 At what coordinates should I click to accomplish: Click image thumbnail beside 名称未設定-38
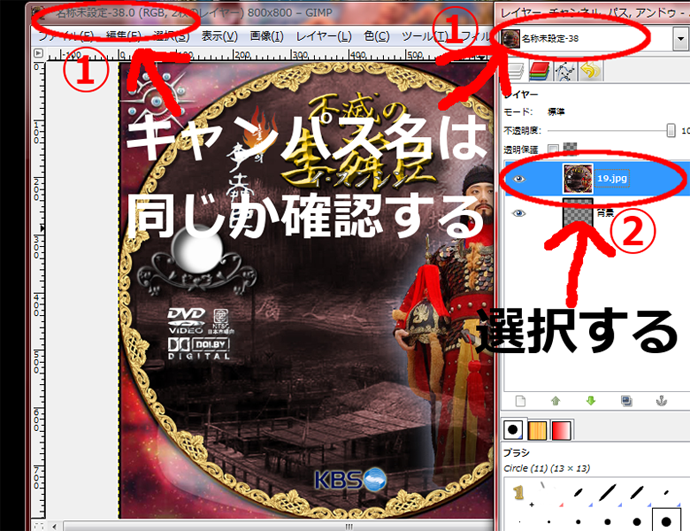tap(511, 39)
